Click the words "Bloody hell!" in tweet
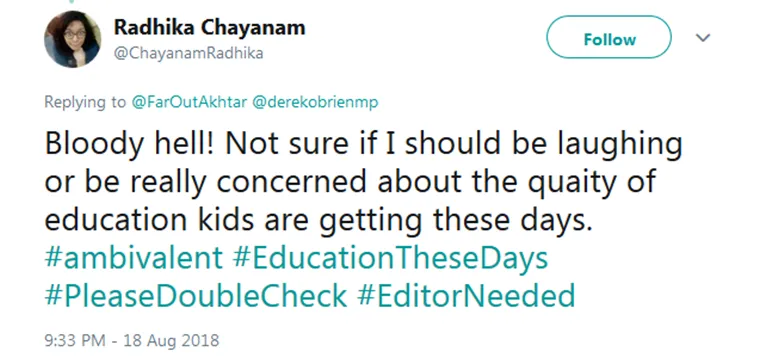 point(130,144)
